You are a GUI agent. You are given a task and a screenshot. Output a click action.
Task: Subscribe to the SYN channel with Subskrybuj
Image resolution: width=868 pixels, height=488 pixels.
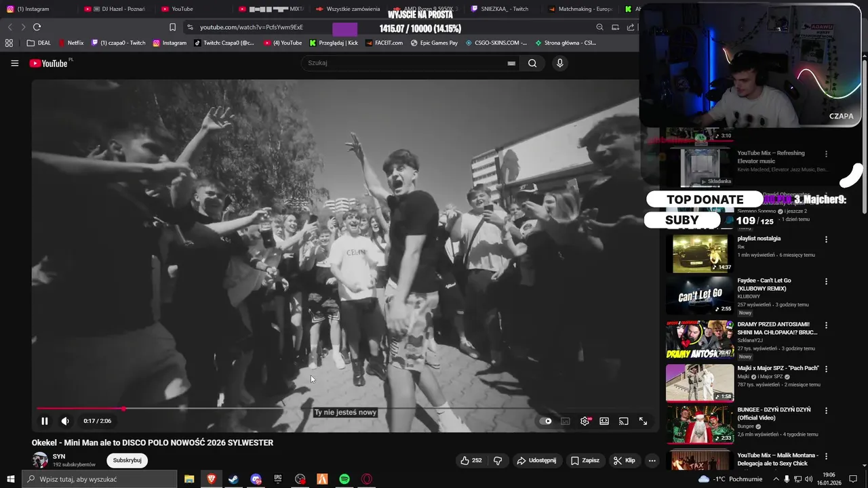click(127, 460)
